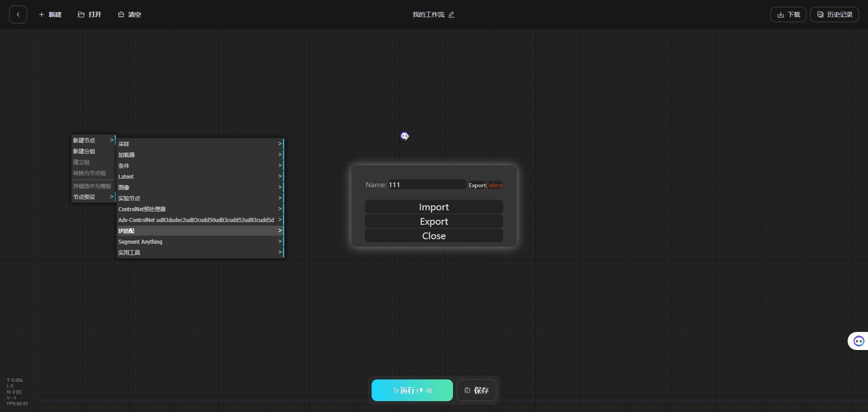
Task: Select 建立组 in the context menu
Action: 93,162
